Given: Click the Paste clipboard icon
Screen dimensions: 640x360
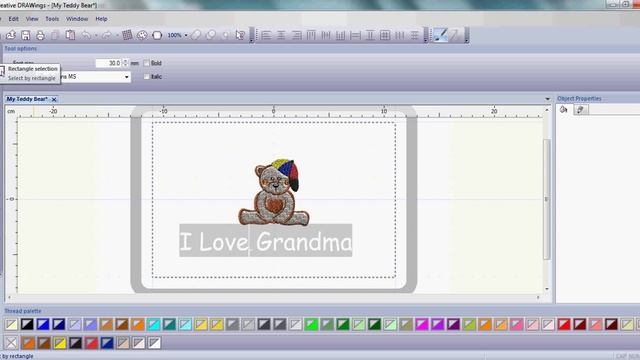Looking at the screenshot, I should click(x=70, y=36).
